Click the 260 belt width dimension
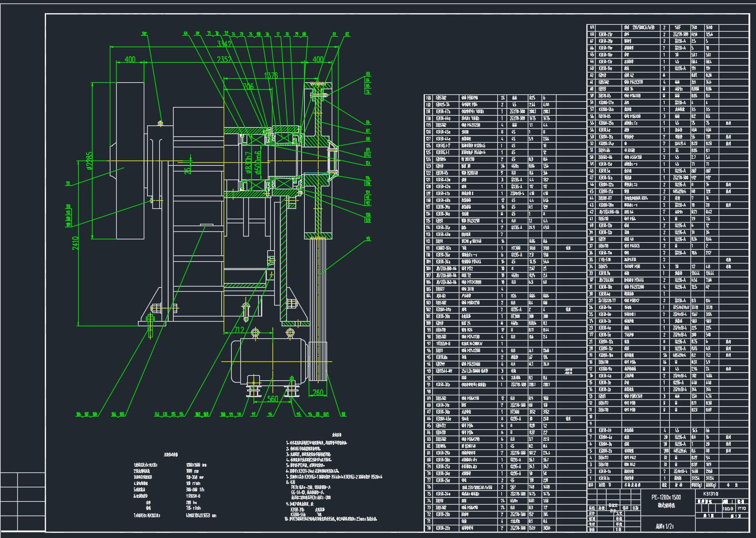Screen dimensions: 756x538 [x=318, y=394]
